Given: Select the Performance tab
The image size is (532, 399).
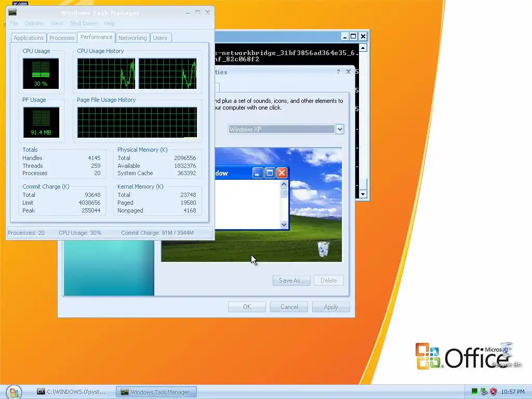Looking at the screenshot, I should pyautogui.click(x=96, y=37).
